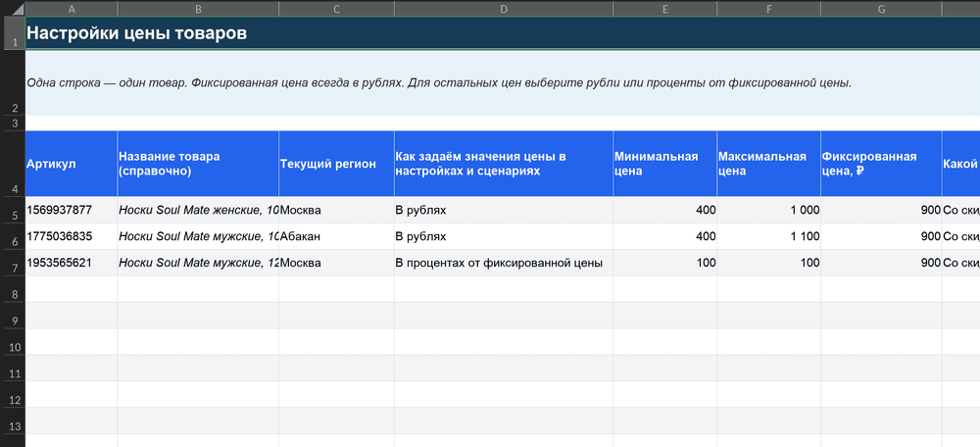Select cell with article 1953565621
The image size is (980, 447).
click(72, 263)
